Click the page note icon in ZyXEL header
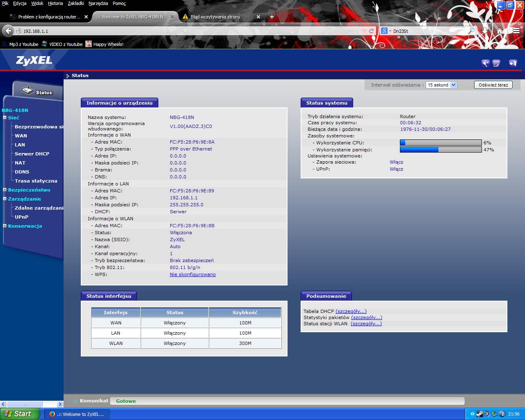 pos(496,63)
